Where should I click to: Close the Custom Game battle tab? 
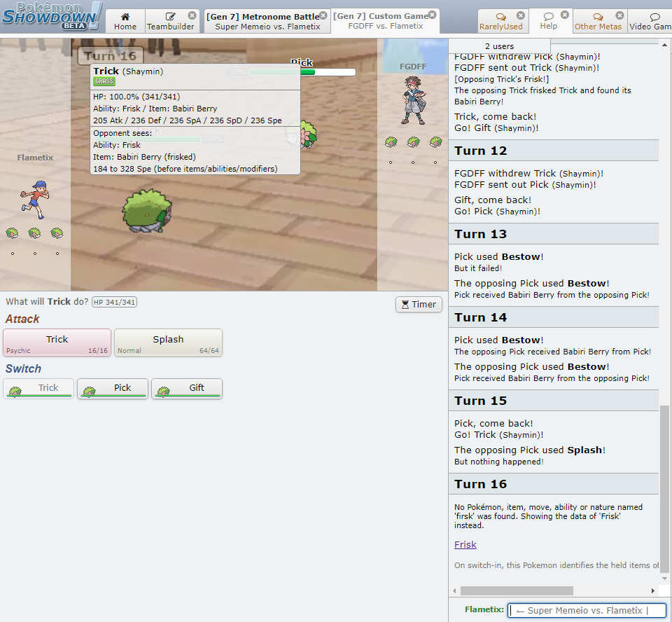[x=433, y=15]
